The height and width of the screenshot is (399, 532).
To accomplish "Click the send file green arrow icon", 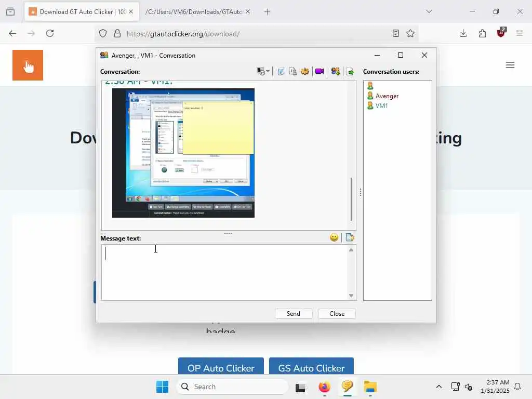I will point(350,72).
